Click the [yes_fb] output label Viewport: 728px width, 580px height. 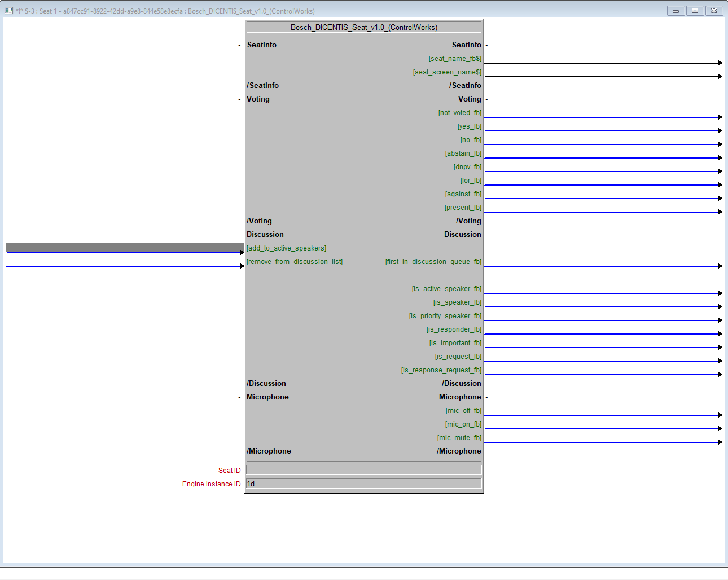click(x=469, y=126)
